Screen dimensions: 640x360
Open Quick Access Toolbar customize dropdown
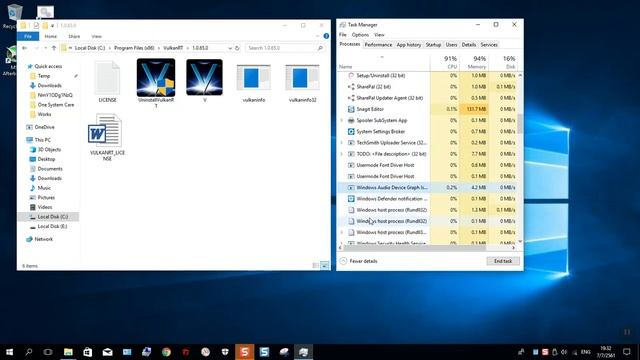tap(52, 26)
